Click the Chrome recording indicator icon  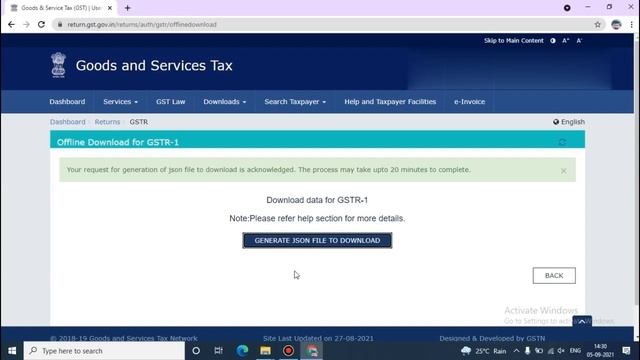[567, 8]
